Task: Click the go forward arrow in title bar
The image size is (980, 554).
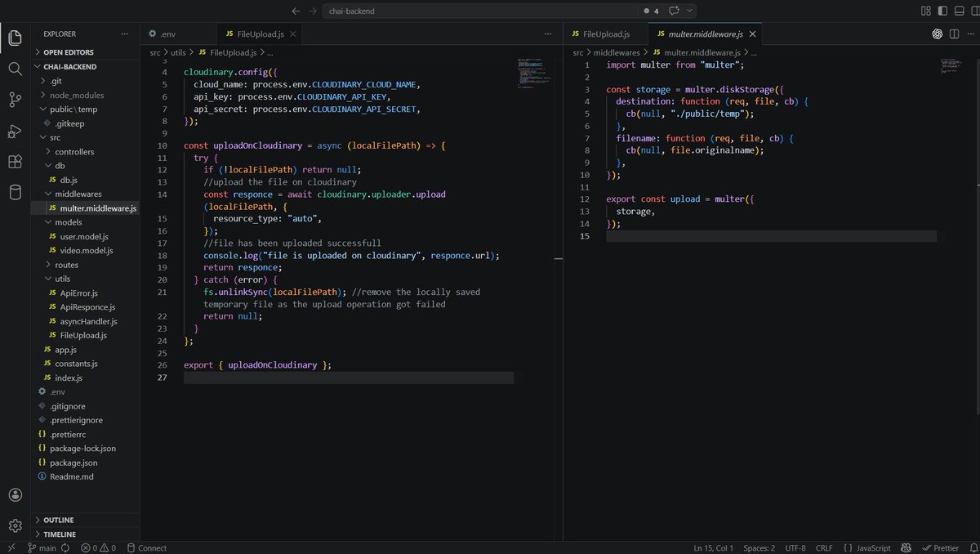Action: pos(314,11)
